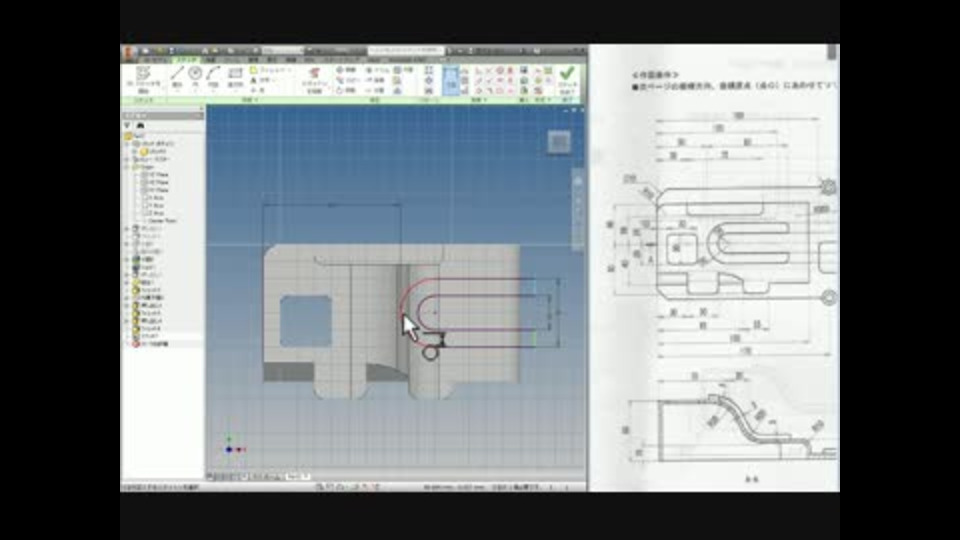The height and width of the screenshot is (540, 960).
Task: Select X Axis in browser tree
Action: [x=153, y=198]
